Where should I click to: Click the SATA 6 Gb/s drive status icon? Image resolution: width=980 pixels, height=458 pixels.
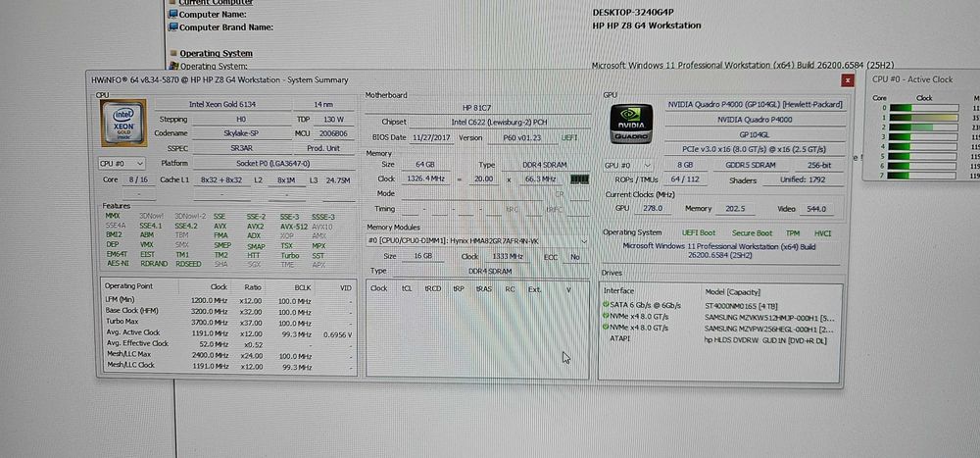click(x=607, y=305)
